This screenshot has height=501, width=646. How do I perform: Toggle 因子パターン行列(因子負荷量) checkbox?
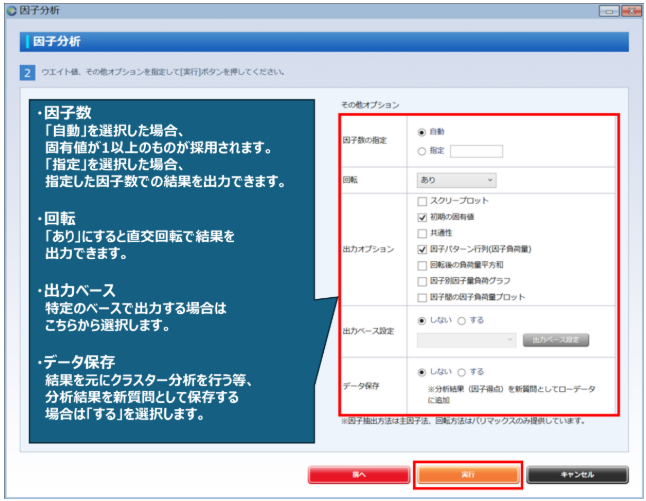click(x=422, y=249)
